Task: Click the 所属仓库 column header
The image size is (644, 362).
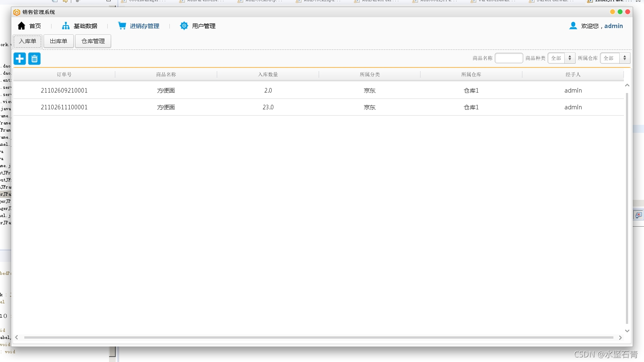Action: pos(471,75)
